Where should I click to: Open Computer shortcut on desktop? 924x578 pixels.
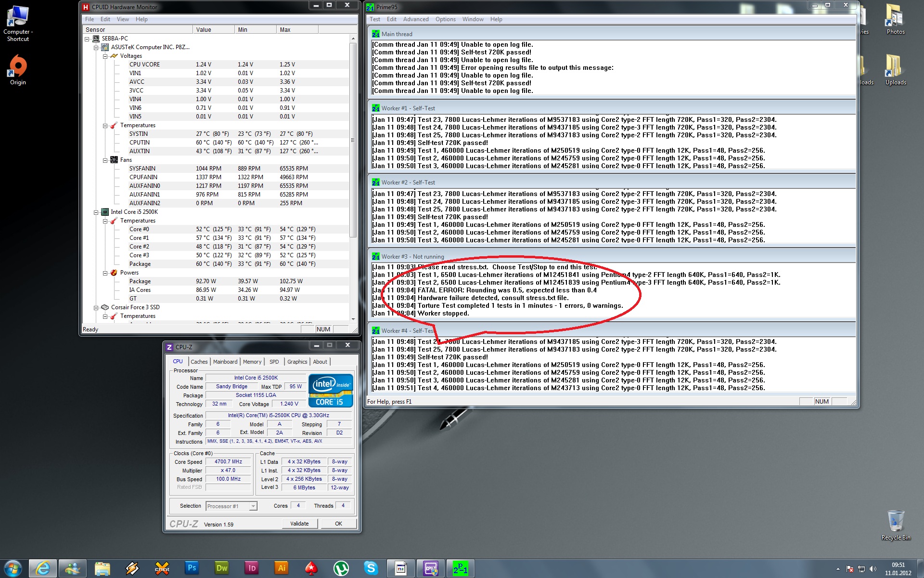coord(18,23)
